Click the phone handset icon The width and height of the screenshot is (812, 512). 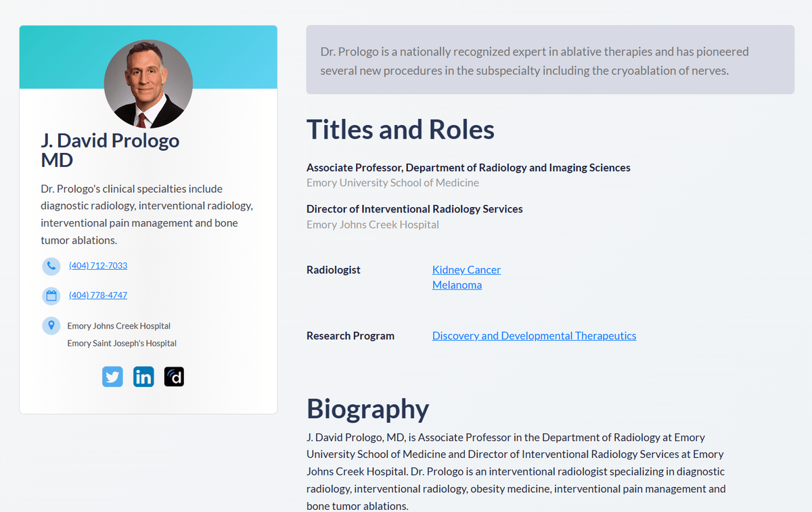pos(51,266)
